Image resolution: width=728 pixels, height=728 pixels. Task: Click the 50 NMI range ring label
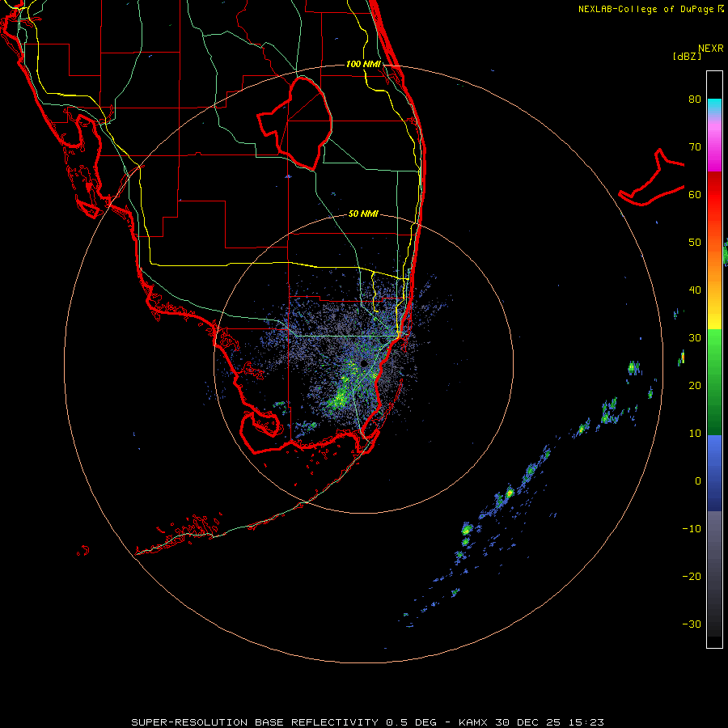[363, 214]
